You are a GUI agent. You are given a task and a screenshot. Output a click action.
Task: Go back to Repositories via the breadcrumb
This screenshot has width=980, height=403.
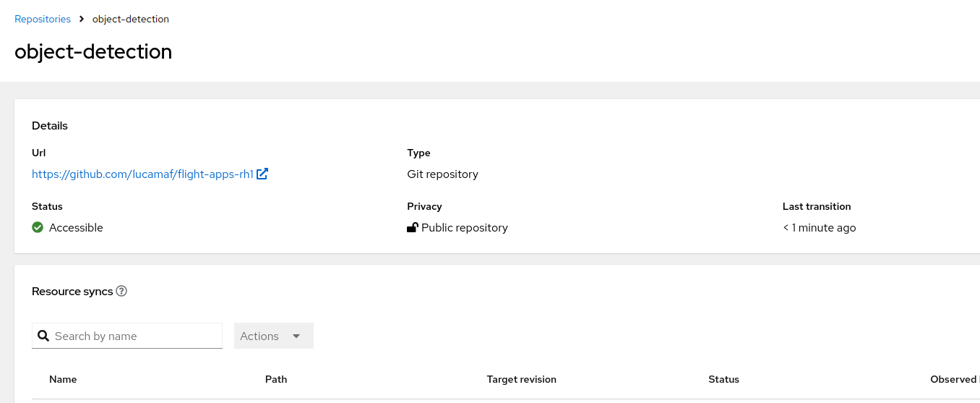pos(43,19)
